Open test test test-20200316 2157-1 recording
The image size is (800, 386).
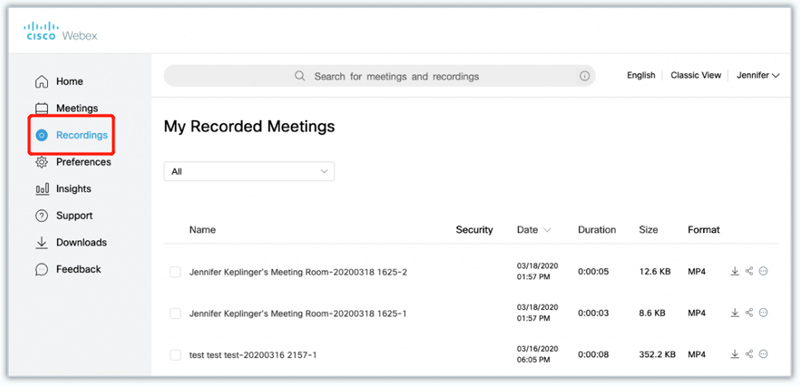point(253,355)
